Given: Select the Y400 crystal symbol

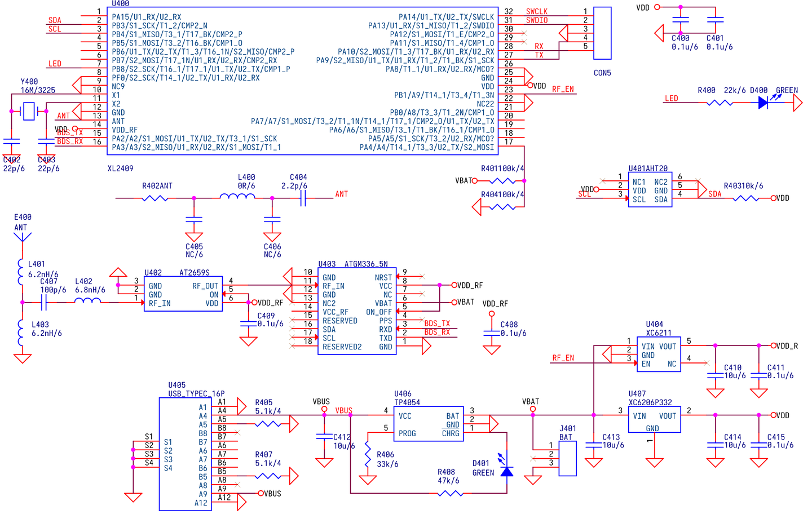Looking at the screenshot, I should pyautogui.click(x=29, y=112).
